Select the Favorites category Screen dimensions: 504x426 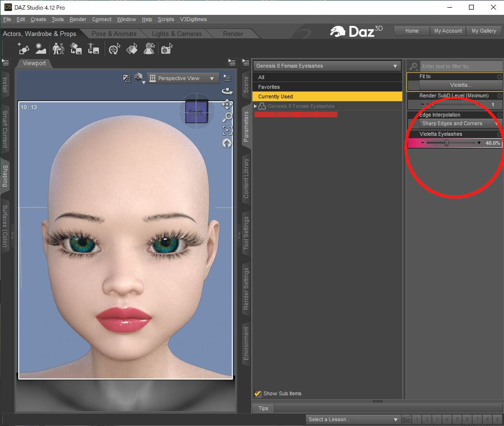[327, 87]
